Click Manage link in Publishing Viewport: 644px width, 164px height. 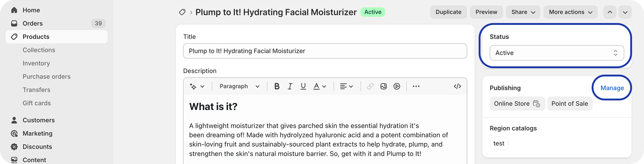[x=612, y=88]
